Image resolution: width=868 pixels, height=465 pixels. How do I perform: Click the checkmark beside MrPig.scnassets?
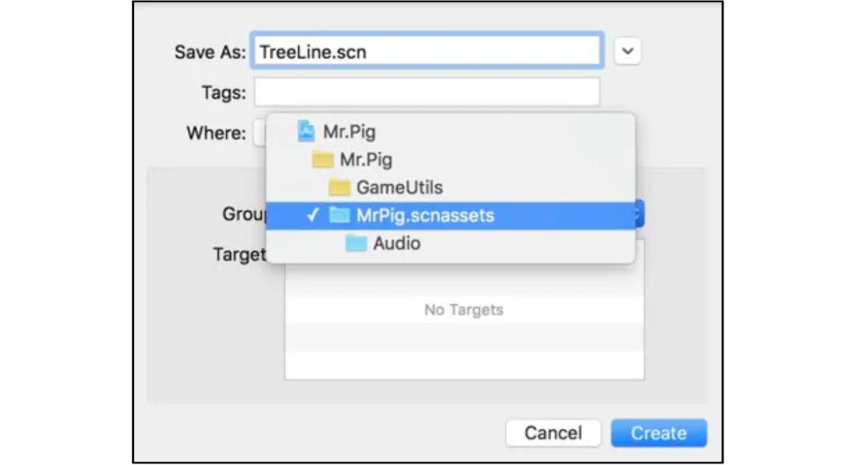(x=313, y=215)
